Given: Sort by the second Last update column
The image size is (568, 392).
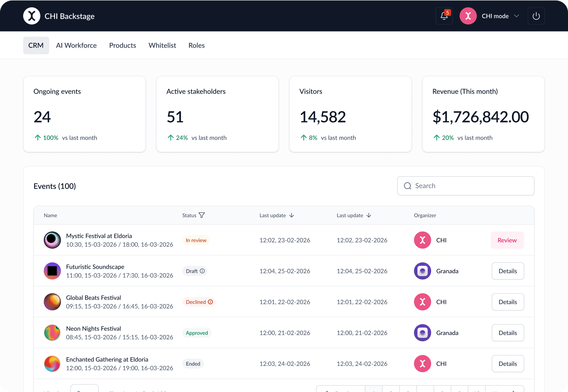Looking at the screenshot, I should tap(369, 215).
